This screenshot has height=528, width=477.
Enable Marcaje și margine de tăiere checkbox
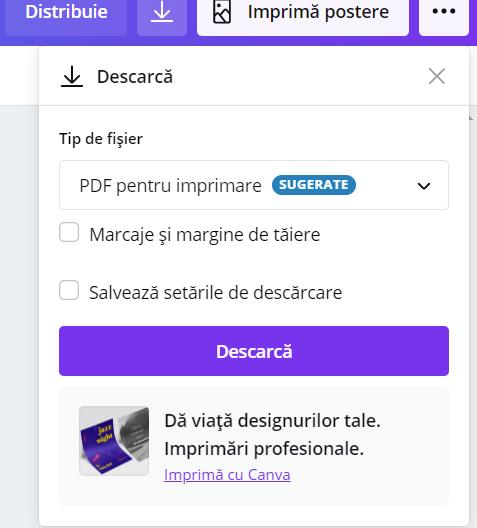tap(69, 232)
